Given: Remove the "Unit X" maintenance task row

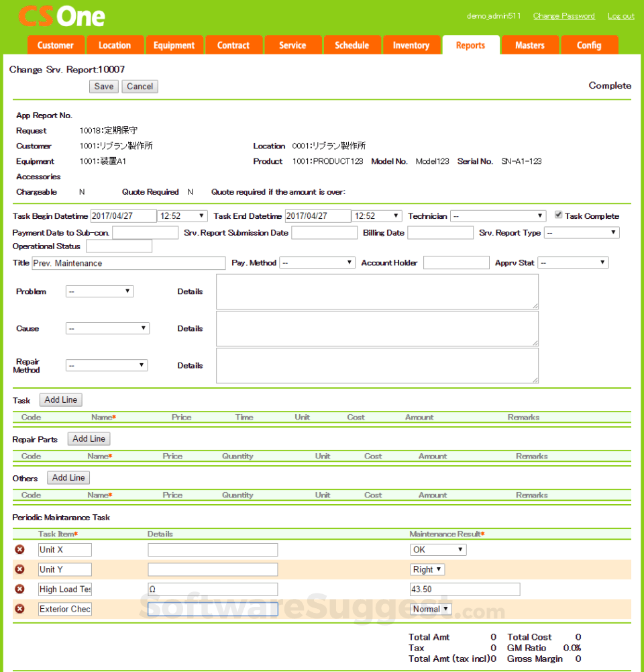Looking at the screenshot, I should tap(19, 548).
